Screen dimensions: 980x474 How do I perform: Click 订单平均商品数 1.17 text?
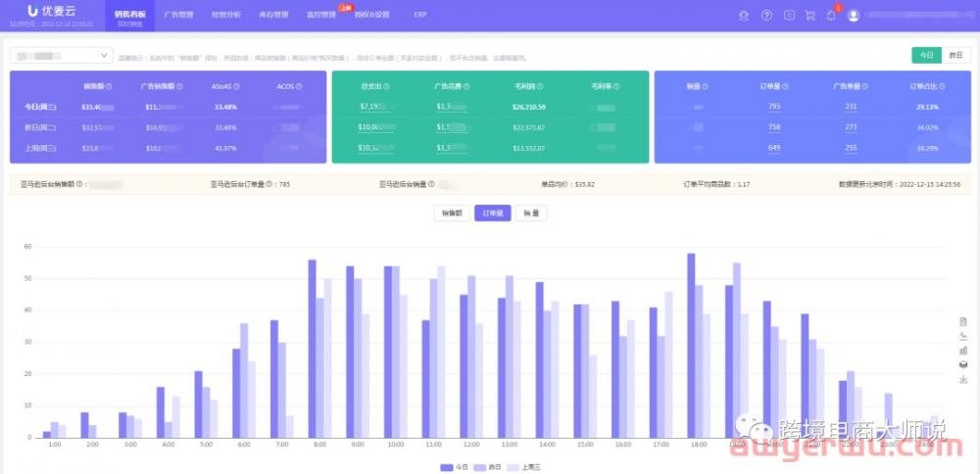(x=717, y=185)
